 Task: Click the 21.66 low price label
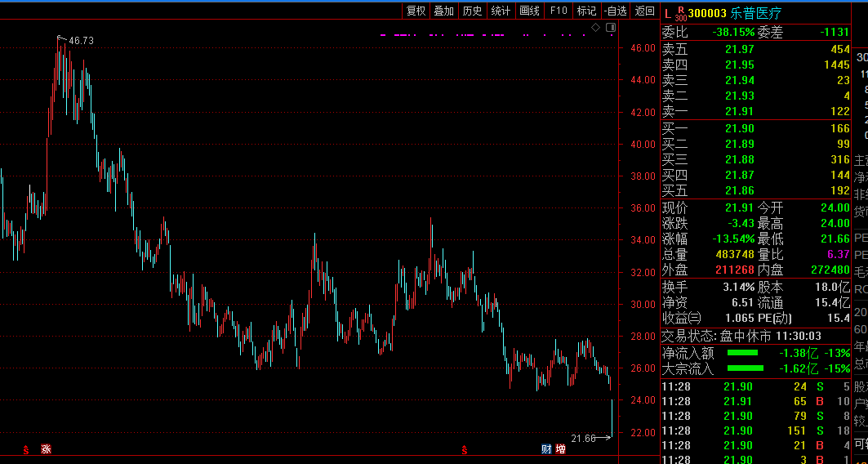[x=584, y=439]
